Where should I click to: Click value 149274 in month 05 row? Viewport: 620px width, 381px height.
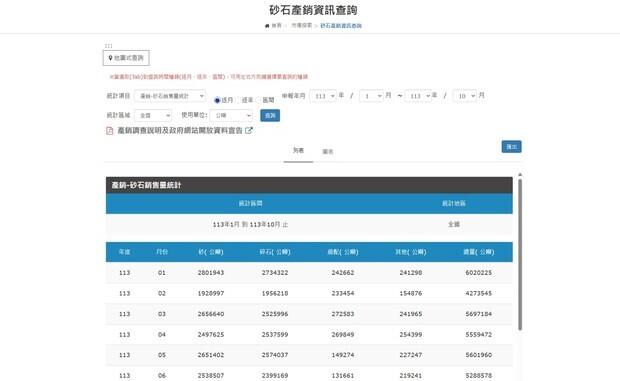[343, 355]
